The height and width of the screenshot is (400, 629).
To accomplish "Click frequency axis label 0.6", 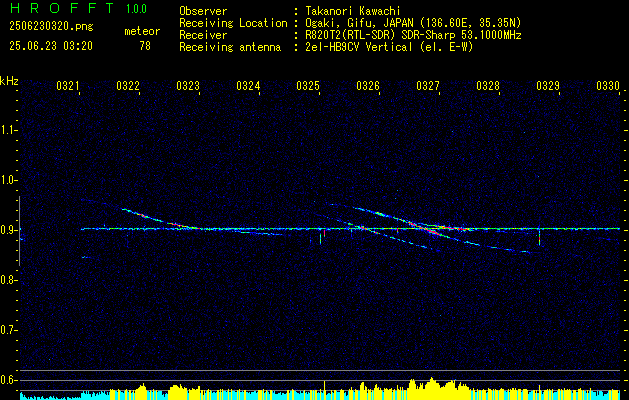I will click(8, 380).
